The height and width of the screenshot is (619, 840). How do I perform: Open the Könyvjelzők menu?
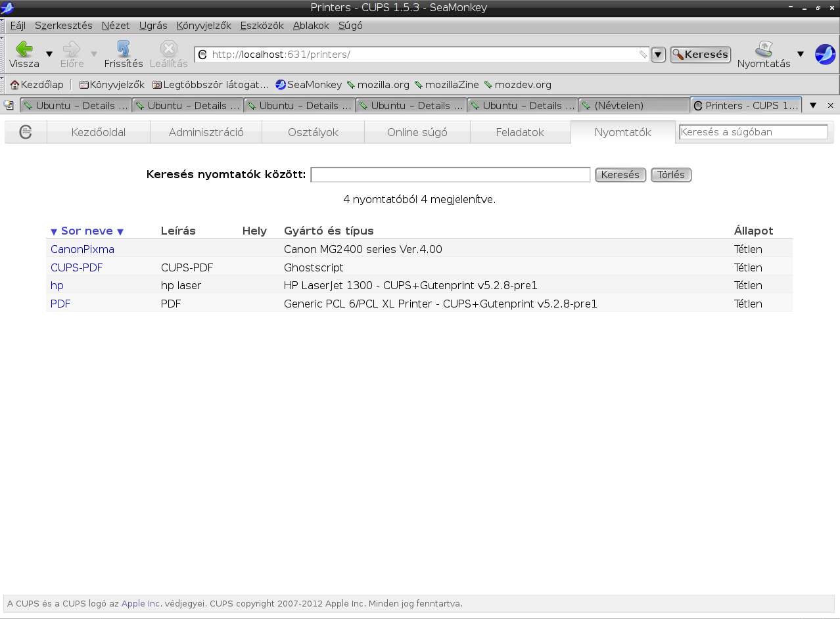click(204, 26)
